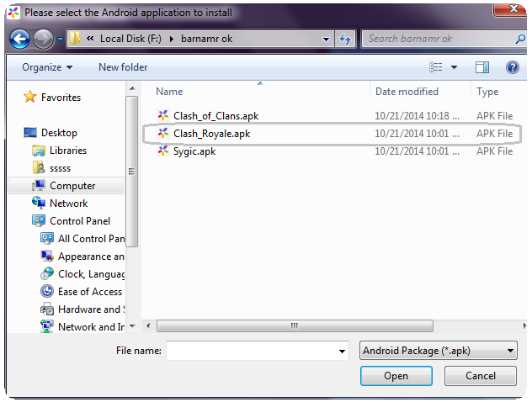The height and width of the screenshot is (402, 532).
Task: Click the Back navigation arrow button
Action: tap(19, 40)
